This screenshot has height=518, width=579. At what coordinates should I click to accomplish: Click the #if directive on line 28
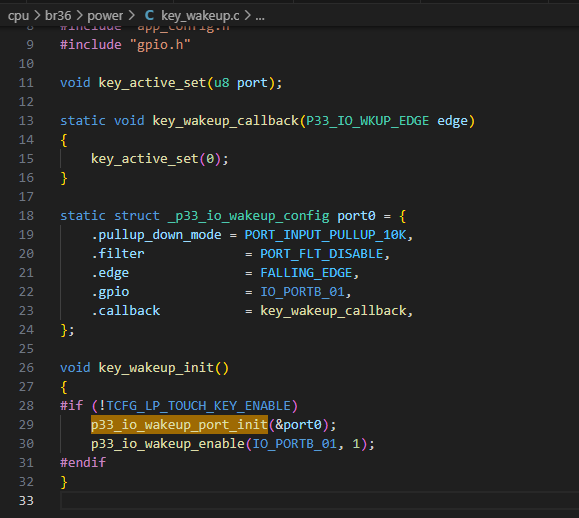tap(72, 406)
